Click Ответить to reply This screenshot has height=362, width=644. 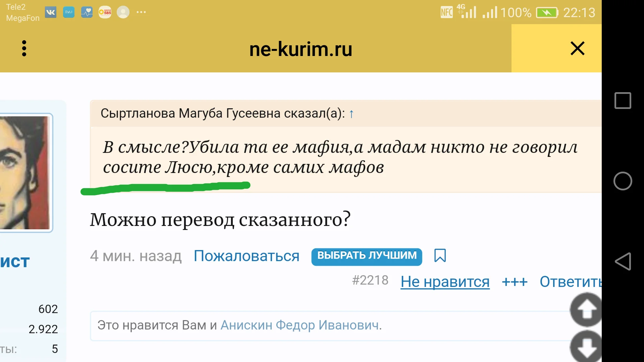[x=570, y=282]
